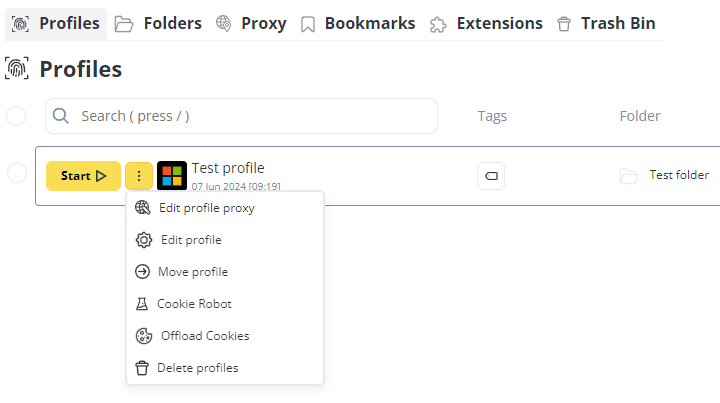Image resolution: width=720 pixels, height=403 pixels.
Task: Click the fingerprint icon beside Profiles heading
Action: pyautogui.click(x=17, y=69)
